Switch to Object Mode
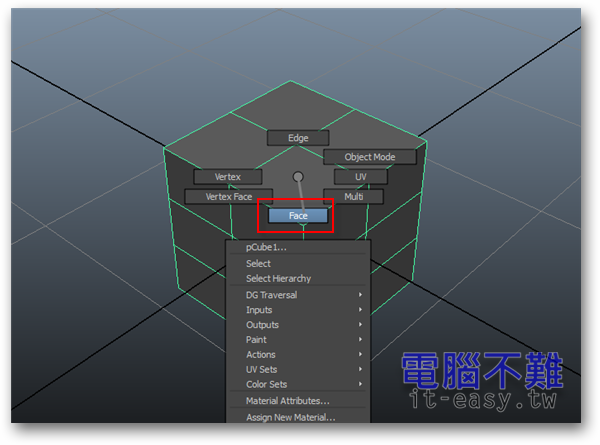 pyautogui.click(x=369, y=157)
